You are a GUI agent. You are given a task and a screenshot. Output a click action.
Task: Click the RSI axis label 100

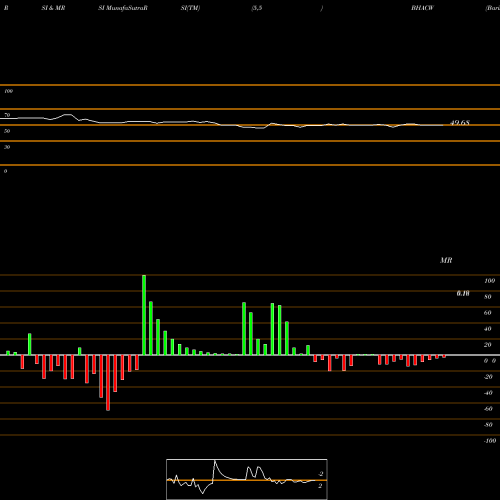8,91
